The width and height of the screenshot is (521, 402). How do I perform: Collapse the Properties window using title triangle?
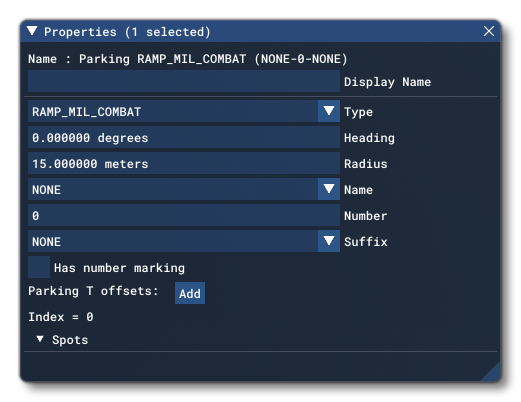point(32,31)
